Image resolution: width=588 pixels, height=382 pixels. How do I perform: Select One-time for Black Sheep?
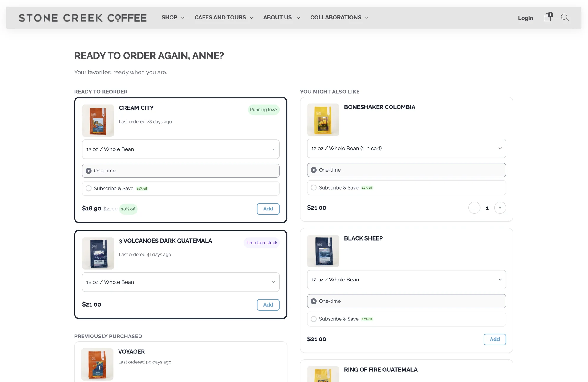(406, 301)
